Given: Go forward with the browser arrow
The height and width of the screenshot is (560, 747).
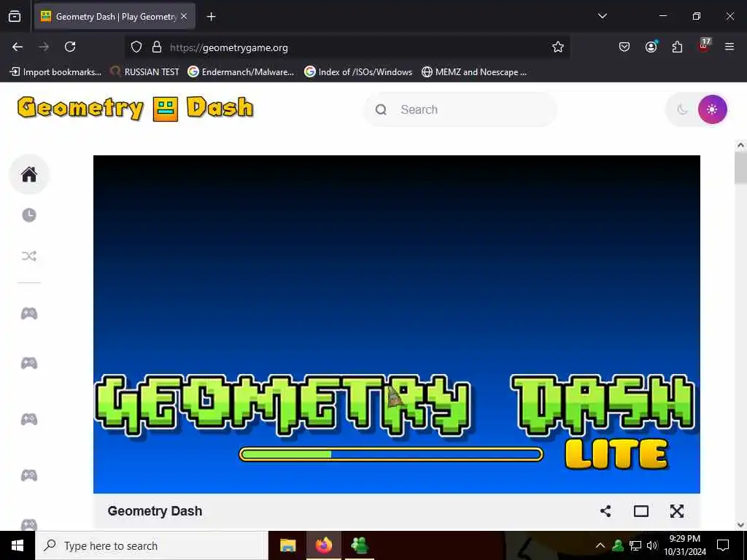Looking at the screenshot, I should click(x=44, y=47).
